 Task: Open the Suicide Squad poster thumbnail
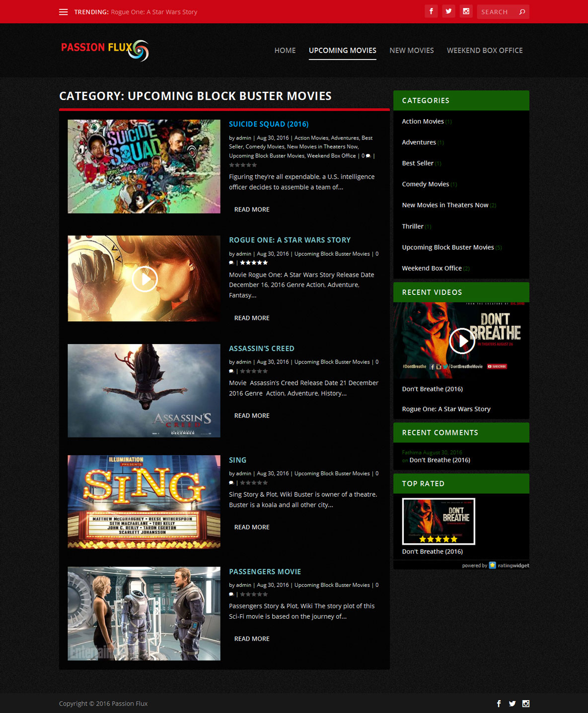144,166
